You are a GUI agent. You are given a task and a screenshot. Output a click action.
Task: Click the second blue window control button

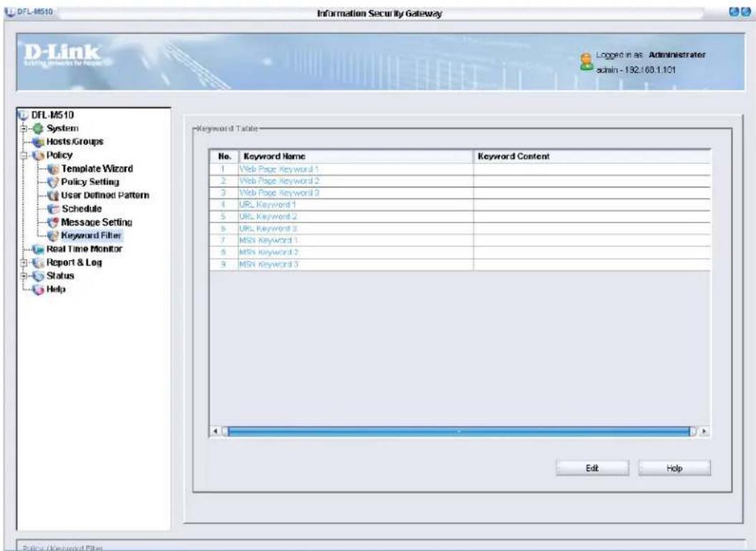[x=745, y=11]
